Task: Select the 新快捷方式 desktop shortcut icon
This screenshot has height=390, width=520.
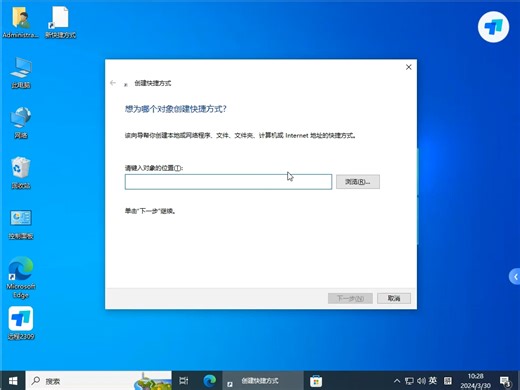Action: (x=60, y=22)
